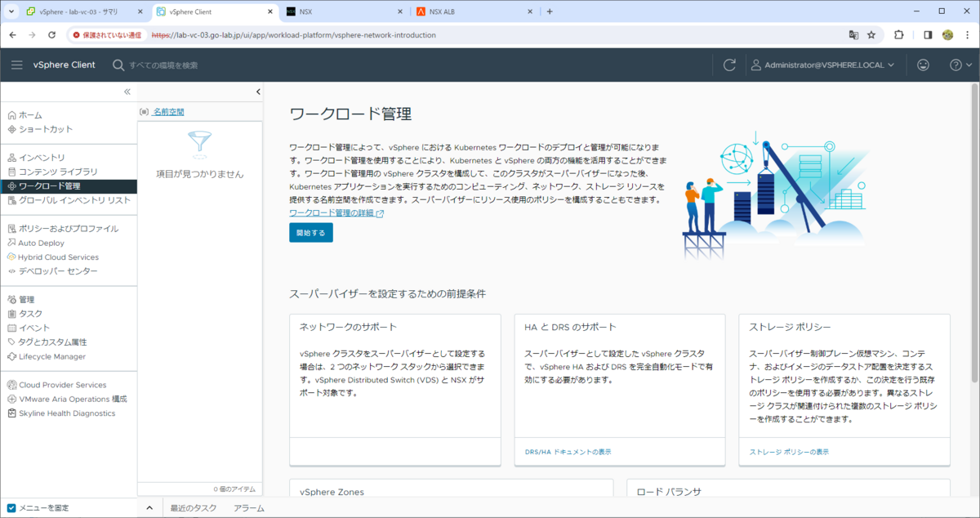Open Administrator@VSPHERE.LOCAL user dropdown
The height and width of the screenshot is (518, 980).
pyautogui.click(x=823, y=65)
